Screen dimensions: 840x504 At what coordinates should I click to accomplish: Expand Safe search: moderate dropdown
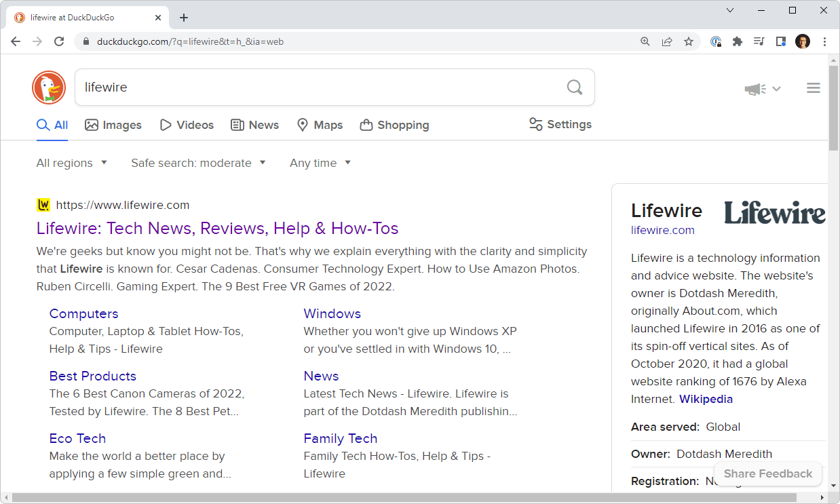198,163
